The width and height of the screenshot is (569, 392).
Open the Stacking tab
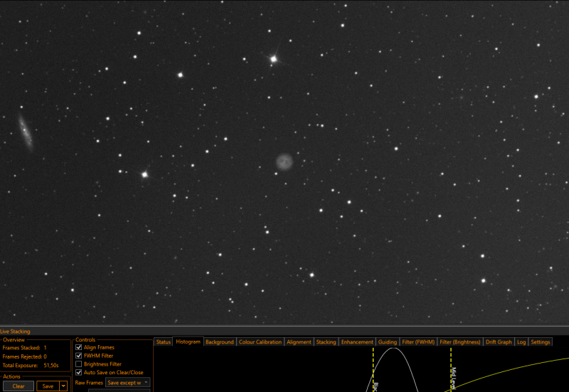(326, 342)
